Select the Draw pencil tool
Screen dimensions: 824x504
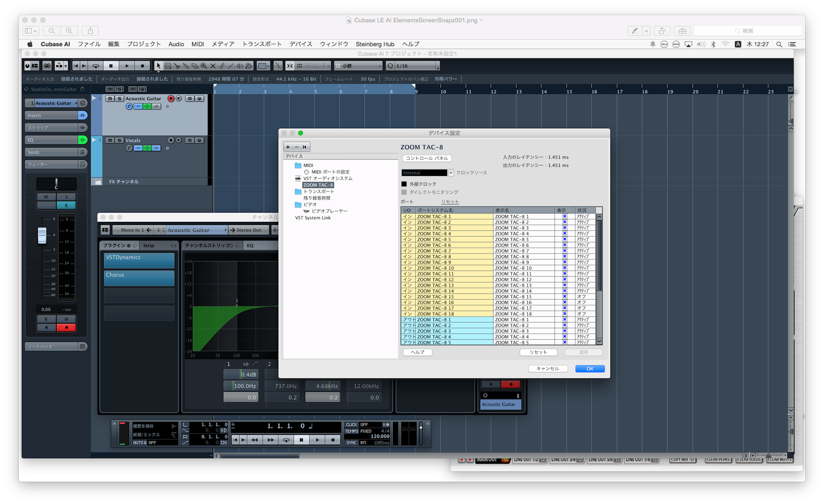coord(222,66)
